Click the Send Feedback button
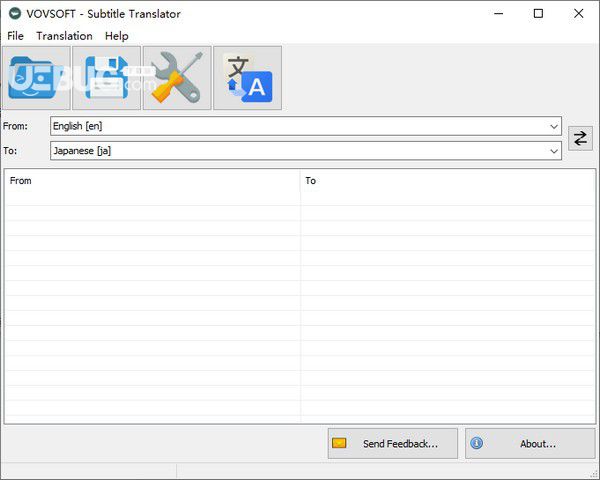 click(x=393, y=444)
